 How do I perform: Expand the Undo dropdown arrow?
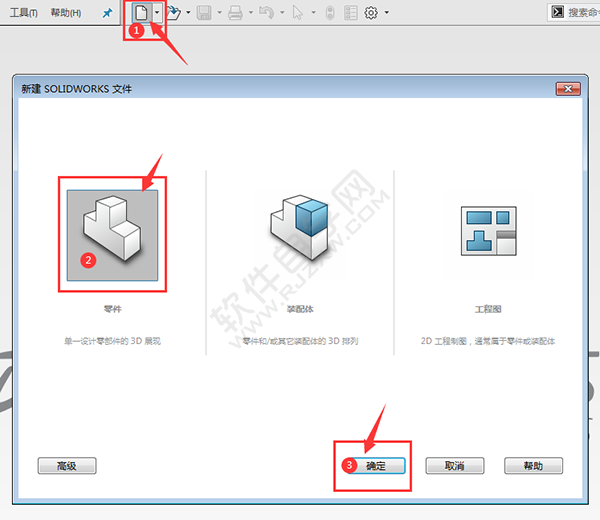point(282,13)
